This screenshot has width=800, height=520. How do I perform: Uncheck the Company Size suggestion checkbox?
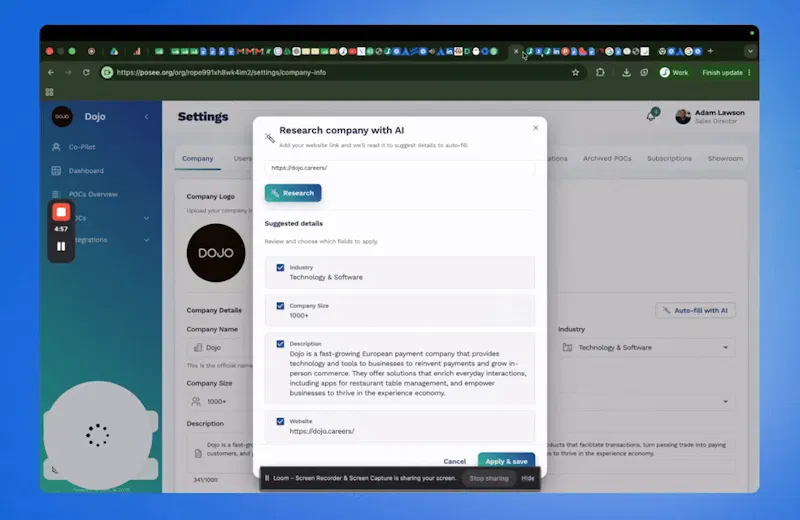click(x=280, y=306)
